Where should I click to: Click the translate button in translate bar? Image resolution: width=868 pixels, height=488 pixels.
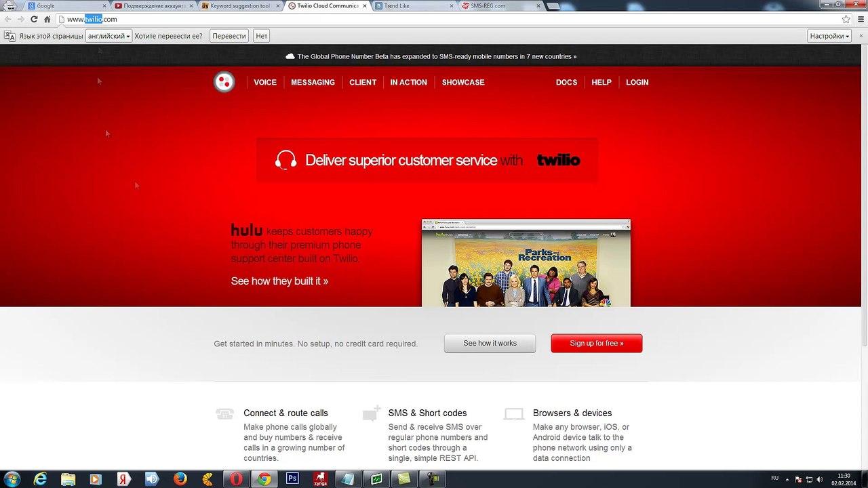(229, 36)
